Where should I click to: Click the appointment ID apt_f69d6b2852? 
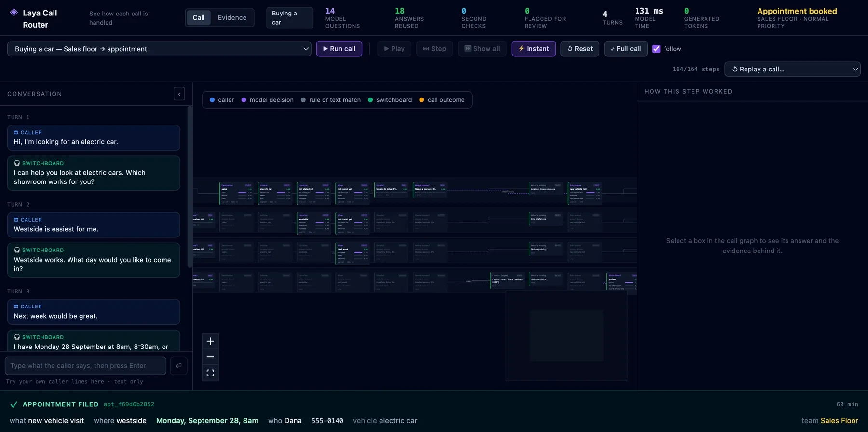[x=129, y=404]
